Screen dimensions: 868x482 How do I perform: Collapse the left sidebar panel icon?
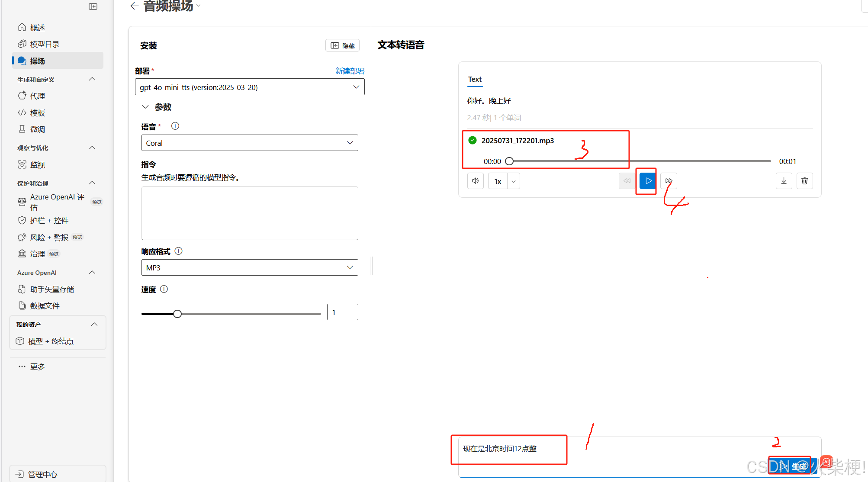pos(93,6)
